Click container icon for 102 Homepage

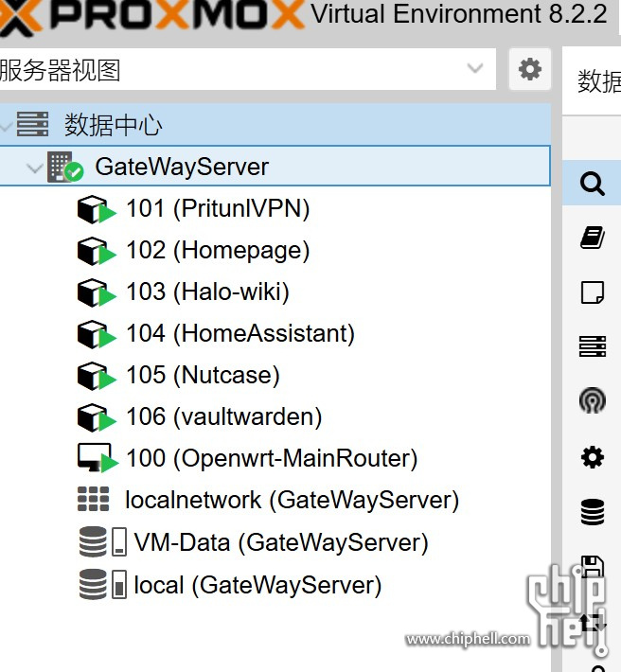click(97, 251)
